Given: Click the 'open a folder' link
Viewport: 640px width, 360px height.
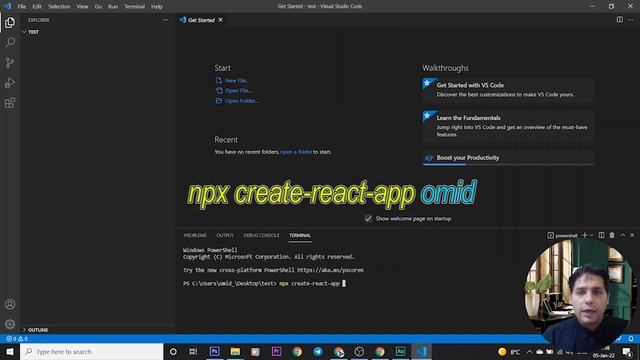Looking at the screenshot, I should point(296,152).
